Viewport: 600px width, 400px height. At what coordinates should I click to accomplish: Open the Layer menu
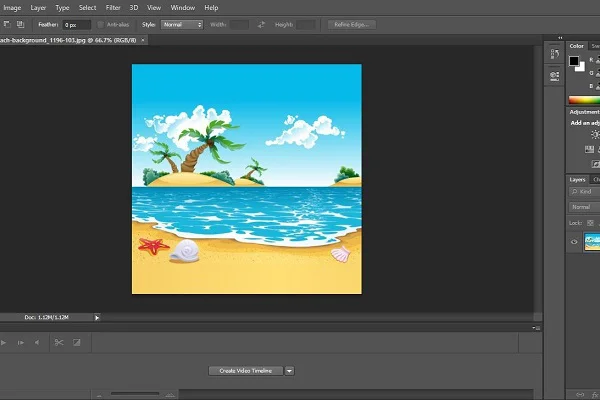pyautogui.click(x=38, y=8)
